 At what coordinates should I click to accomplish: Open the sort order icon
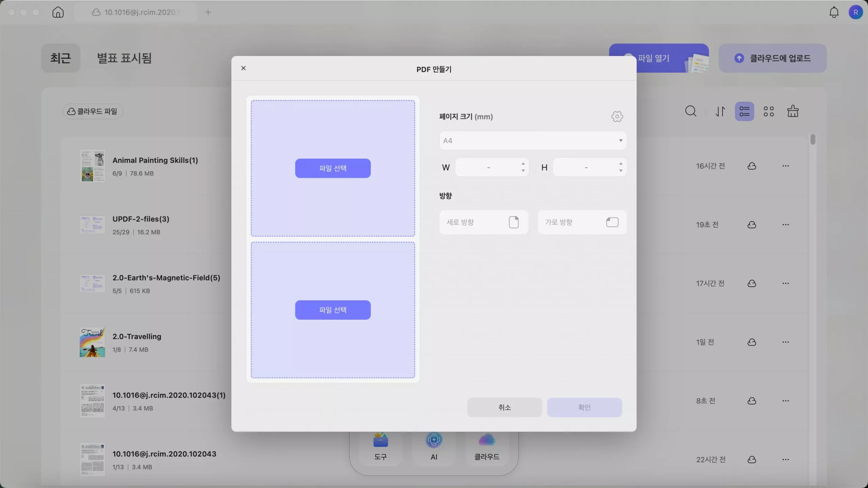[x=720, y=111]
